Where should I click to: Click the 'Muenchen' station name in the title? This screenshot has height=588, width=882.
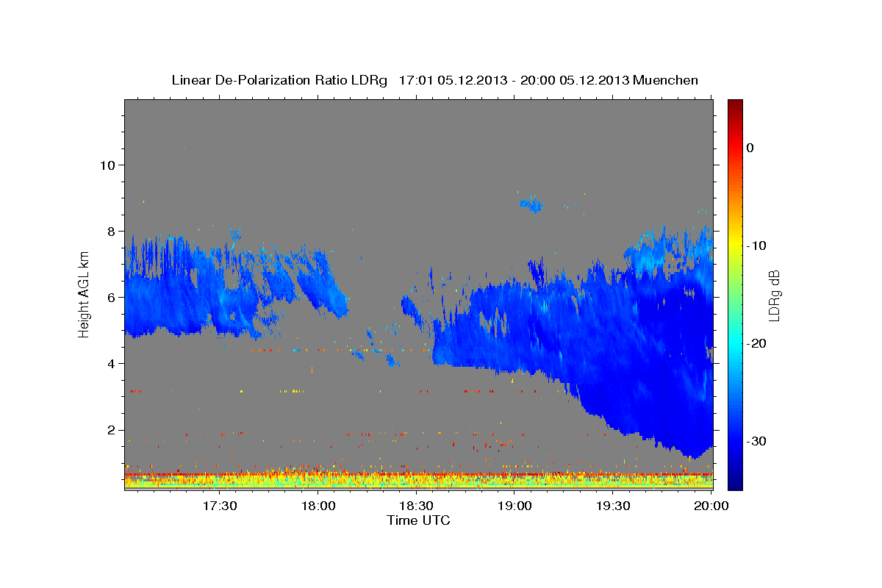pyautogui.click(x=666, y=80)
